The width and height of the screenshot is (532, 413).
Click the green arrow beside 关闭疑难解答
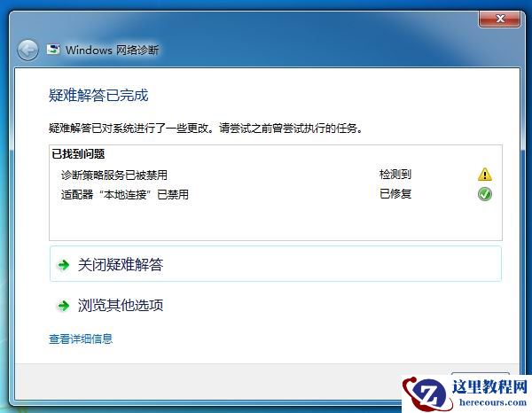(64, 265)
